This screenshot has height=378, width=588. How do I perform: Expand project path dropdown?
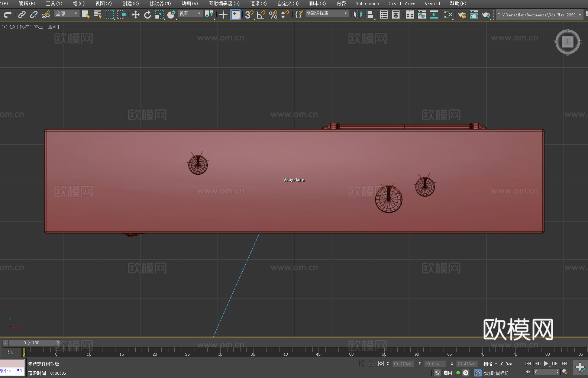pyautogui.click(x=579, y=15)
